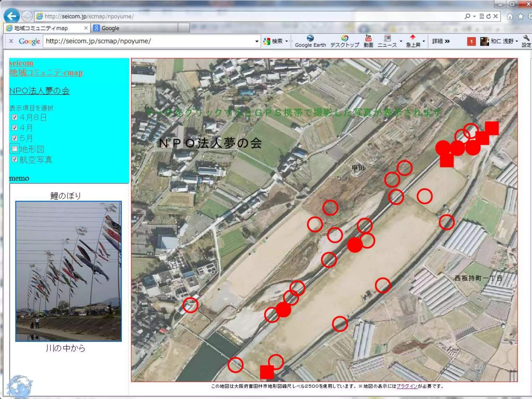The image size is (532, 399).
Task: Toggle the 航空写真 checkbox
Action: coord(15,159)
